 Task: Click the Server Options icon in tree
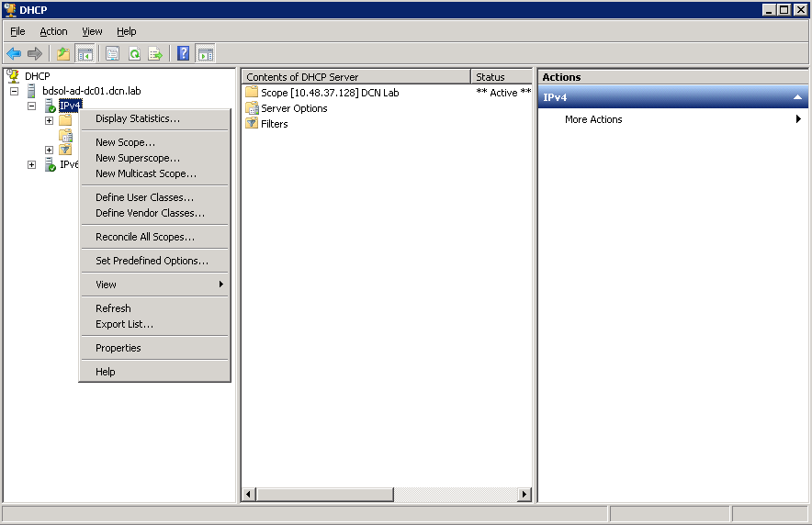[x=66, y=136]
